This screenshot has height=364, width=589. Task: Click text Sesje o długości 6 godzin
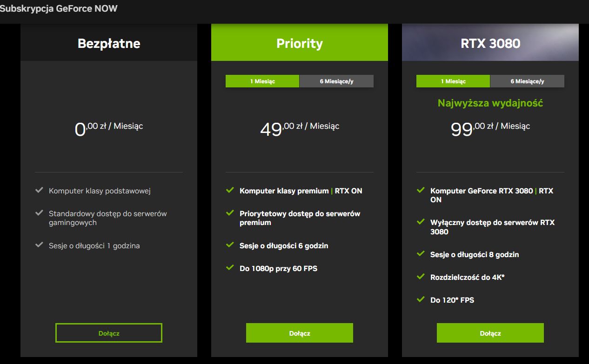coord(284,245)
